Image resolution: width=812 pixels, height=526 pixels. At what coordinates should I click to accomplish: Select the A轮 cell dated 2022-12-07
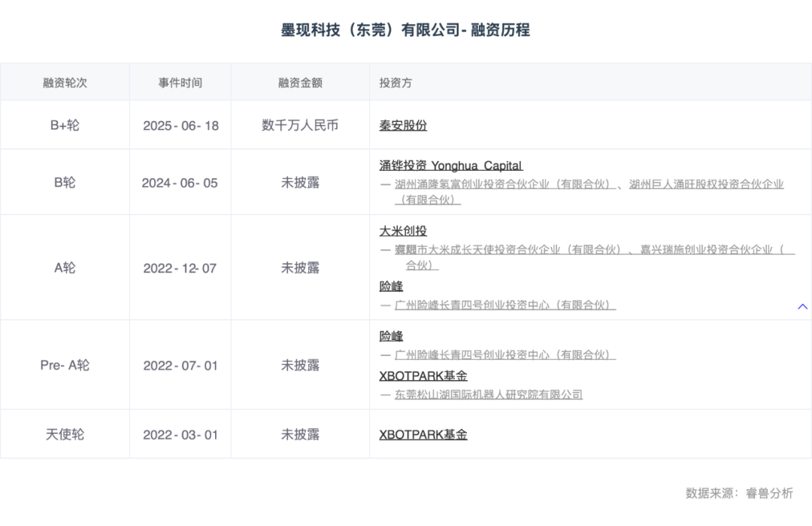pos(65,267)
